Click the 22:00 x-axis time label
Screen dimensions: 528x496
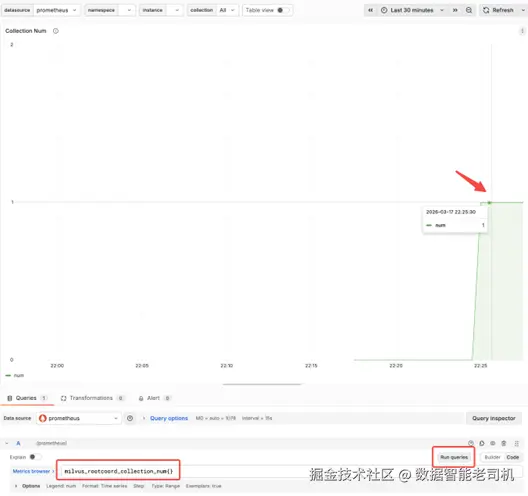tap(57, 365)
